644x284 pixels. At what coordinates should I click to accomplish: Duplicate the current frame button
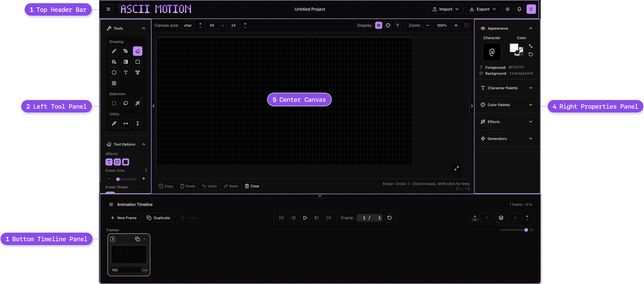[x=158, y=218]
